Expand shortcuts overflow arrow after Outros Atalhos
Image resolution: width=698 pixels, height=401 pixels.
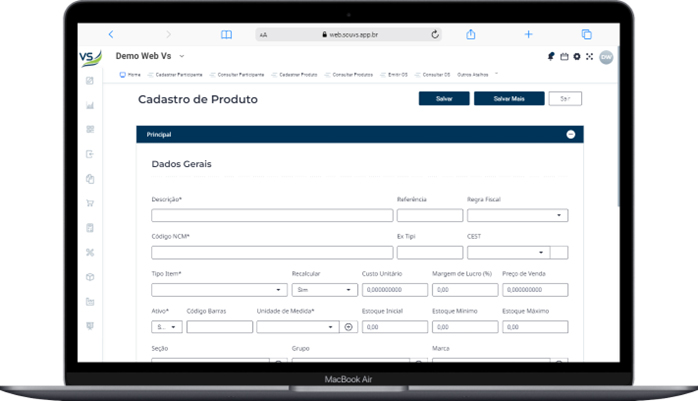tap(496, 74)
